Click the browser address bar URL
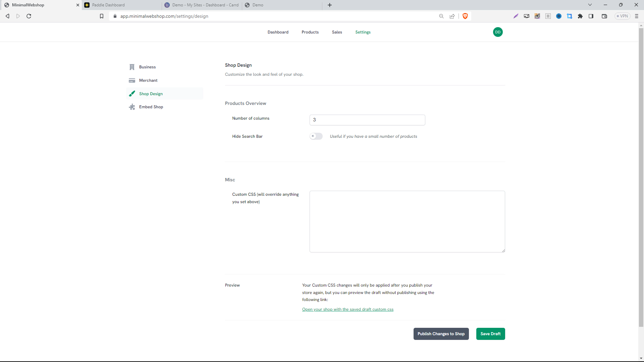 [164, 16]
